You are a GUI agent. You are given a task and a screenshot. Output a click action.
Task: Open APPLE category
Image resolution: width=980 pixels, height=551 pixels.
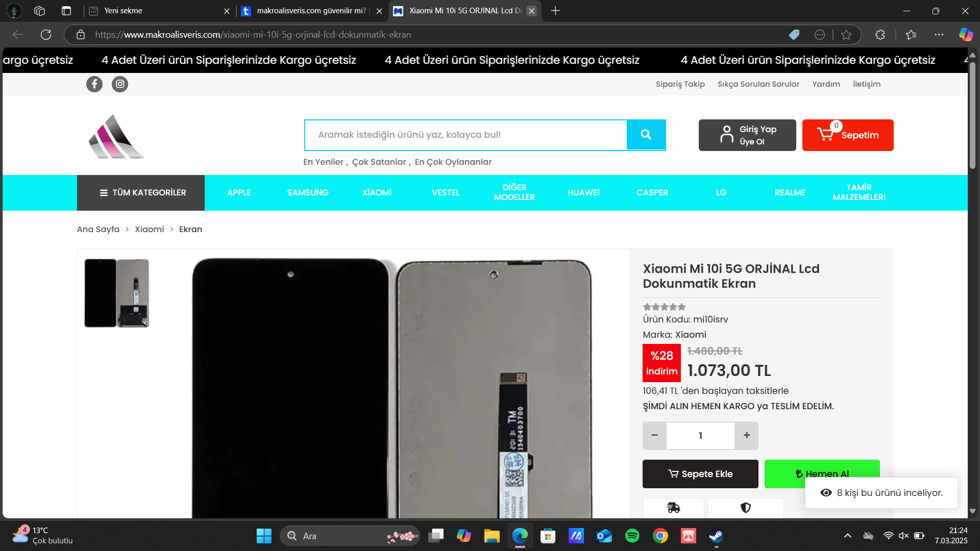coord(239,193)
